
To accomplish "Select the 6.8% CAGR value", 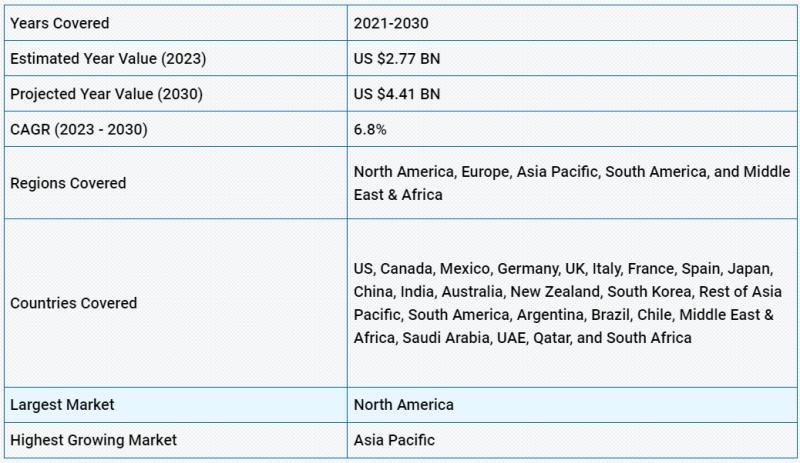I will pos(370,129).
